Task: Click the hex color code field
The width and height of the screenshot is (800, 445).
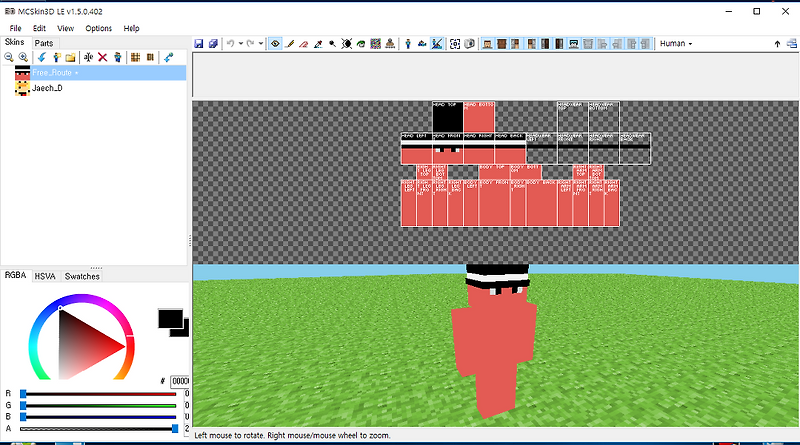Action: [180, 381]
